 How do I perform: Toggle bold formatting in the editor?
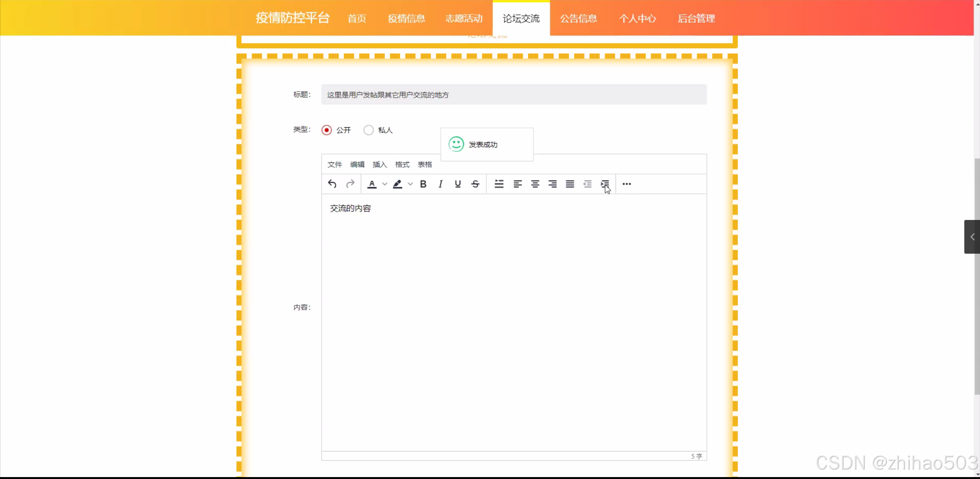point(423,184)
